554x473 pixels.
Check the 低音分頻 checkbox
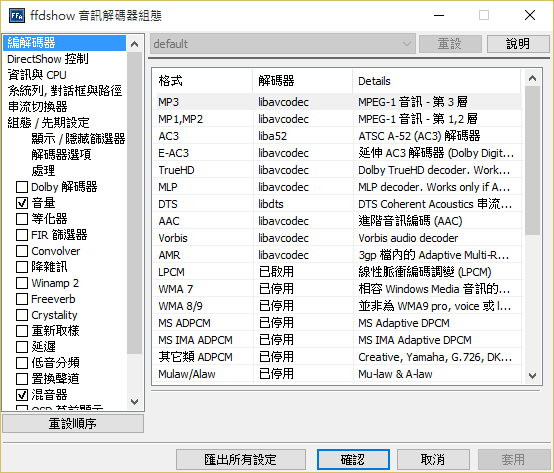click(22, 363)
